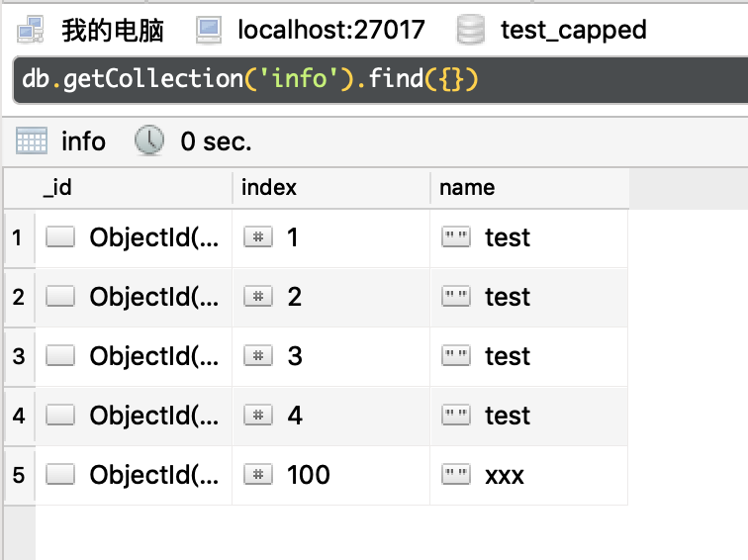Click the ObjectId icon in row 2
748x560 pixels.
point(60,296)
